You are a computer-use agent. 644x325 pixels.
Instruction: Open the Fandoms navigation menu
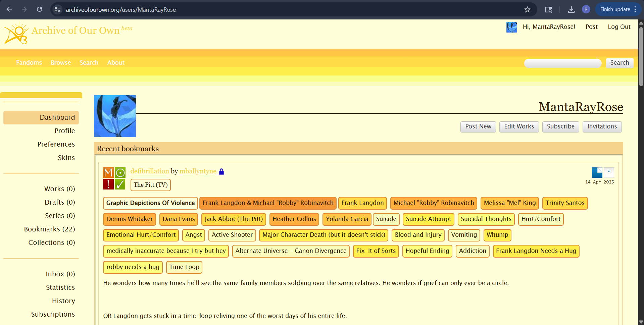pyautogui.click(x=29, y=63)
